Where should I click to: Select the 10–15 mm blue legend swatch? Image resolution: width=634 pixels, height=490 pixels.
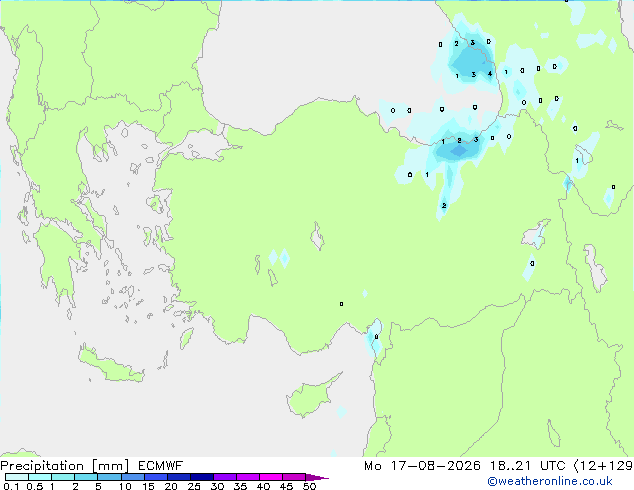pyautogui.click(x=132, y=477)
